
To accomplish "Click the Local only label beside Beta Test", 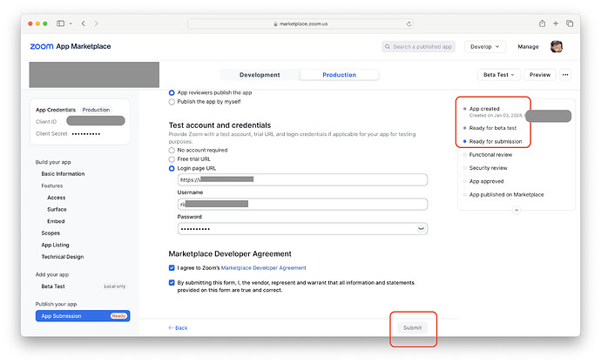I will click(115, 286).
